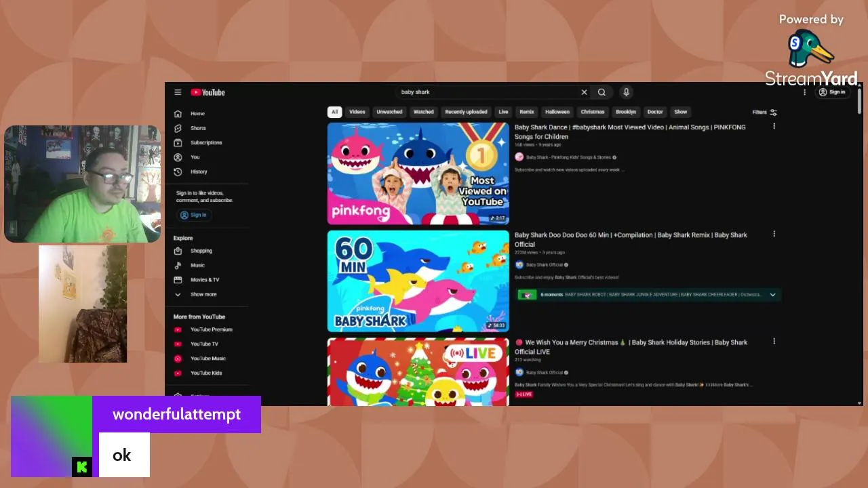The image size is (868, 488).
Task: Click the YouTube logo
Action: pos(208,92)
